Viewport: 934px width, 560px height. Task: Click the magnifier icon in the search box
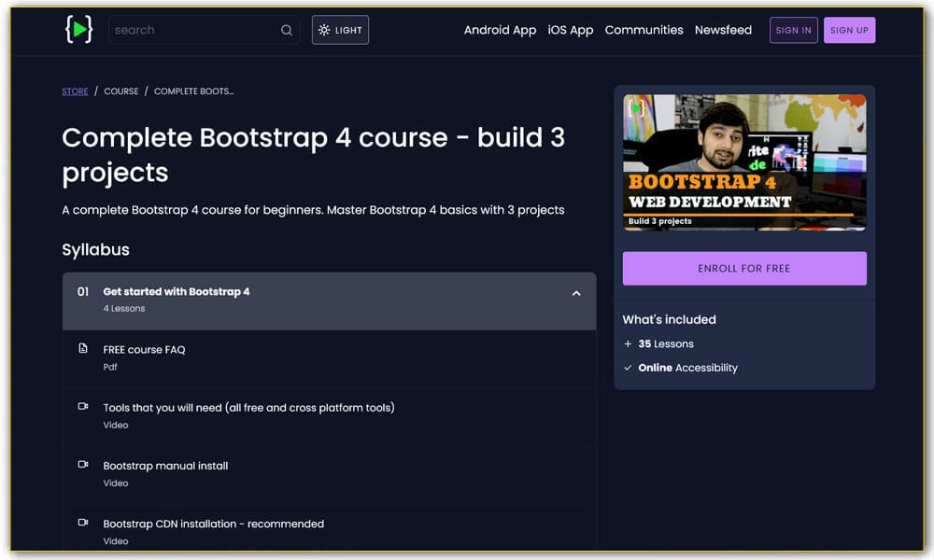click(x=287, y=30)
